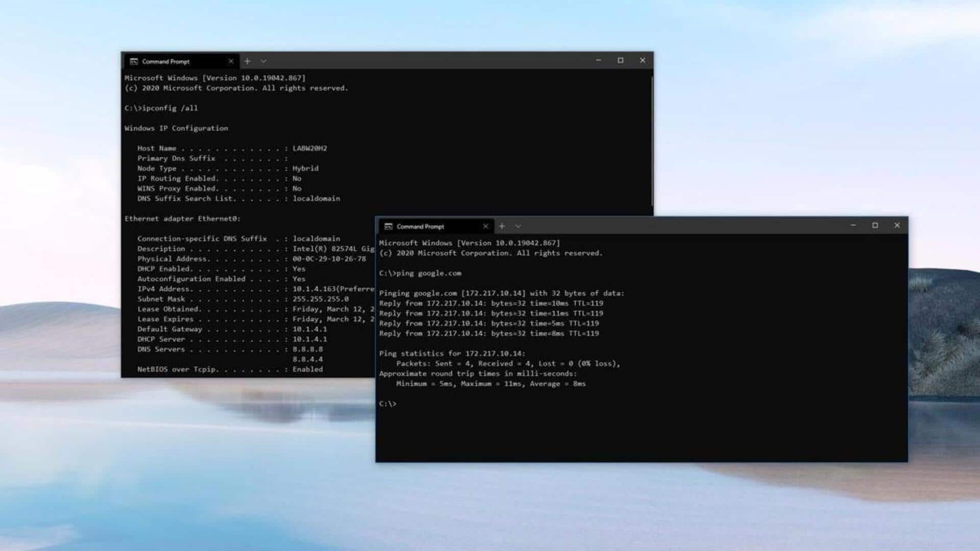This screenshot has width=980, height=551.
Task: Select the Command Prompt tab in the ping window
Action: pyautogui.click(x=436, y=227)
